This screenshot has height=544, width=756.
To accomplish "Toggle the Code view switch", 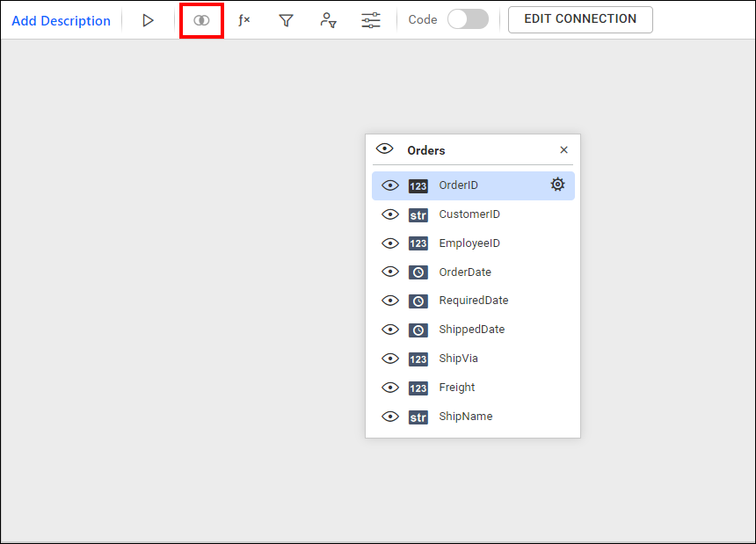I will (468, 19).
